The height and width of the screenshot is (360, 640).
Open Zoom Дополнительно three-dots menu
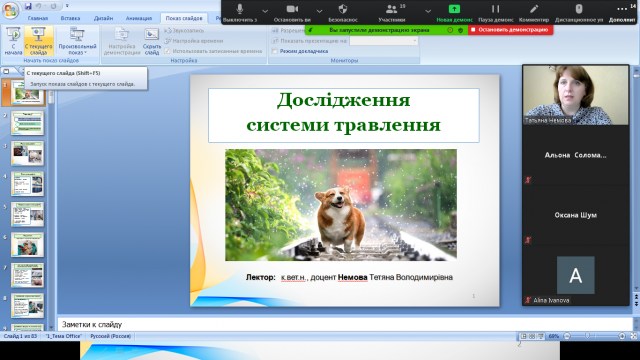click(622, 12)
